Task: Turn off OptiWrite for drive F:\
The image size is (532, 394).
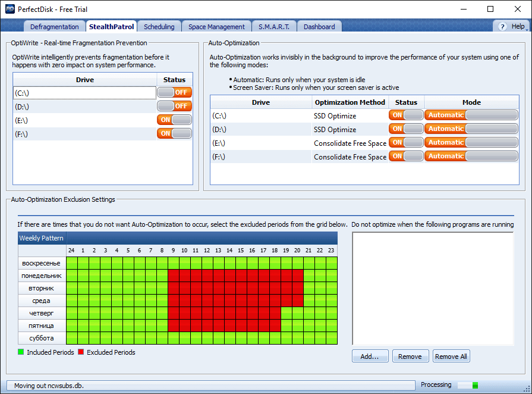Action: (x=174, y=133)
